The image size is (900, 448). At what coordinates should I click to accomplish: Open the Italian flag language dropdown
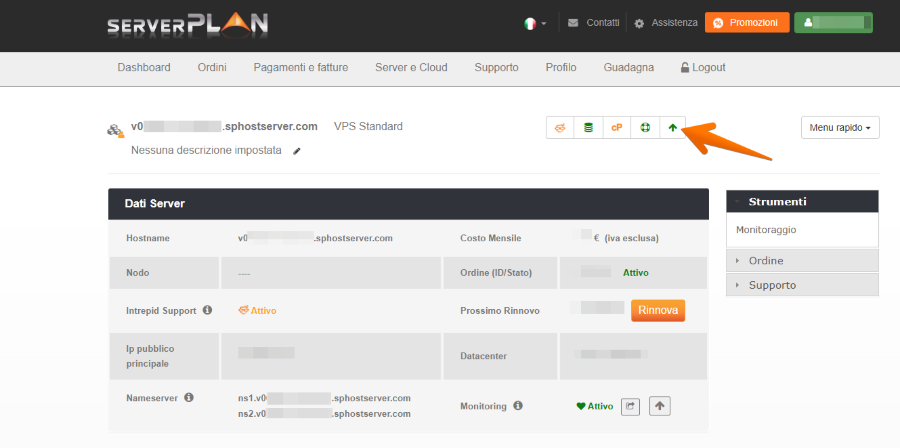pos(535,22)
